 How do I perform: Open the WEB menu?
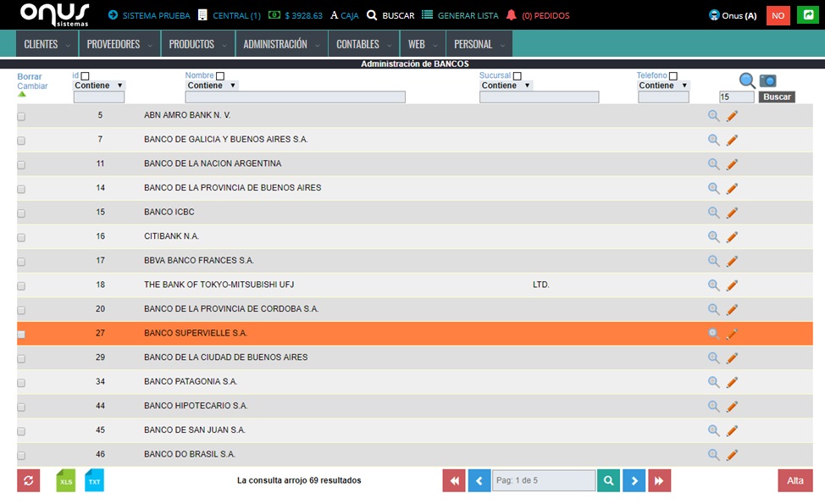[423, 44]
